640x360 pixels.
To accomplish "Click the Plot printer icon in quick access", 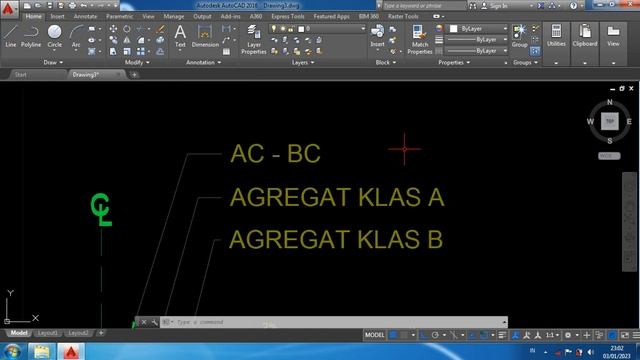I will 72,6.
